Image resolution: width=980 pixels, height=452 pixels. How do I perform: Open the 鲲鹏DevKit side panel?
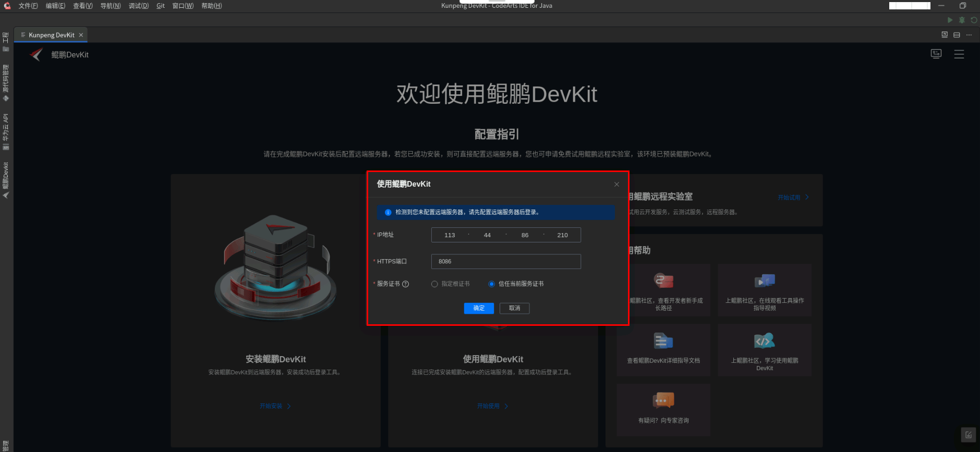[6, 180]
